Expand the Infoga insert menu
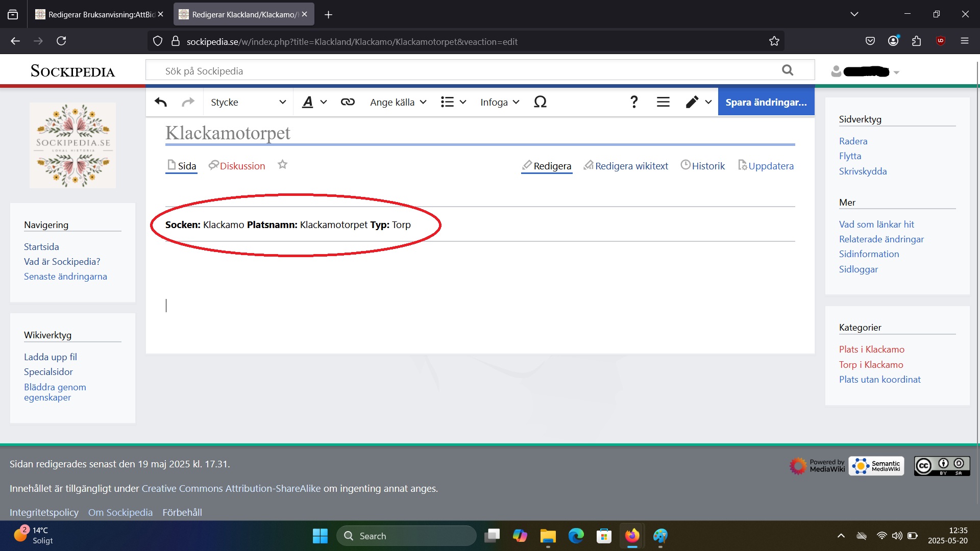The height and width of the screenshot is (551, 980). (x=499, y=102)
